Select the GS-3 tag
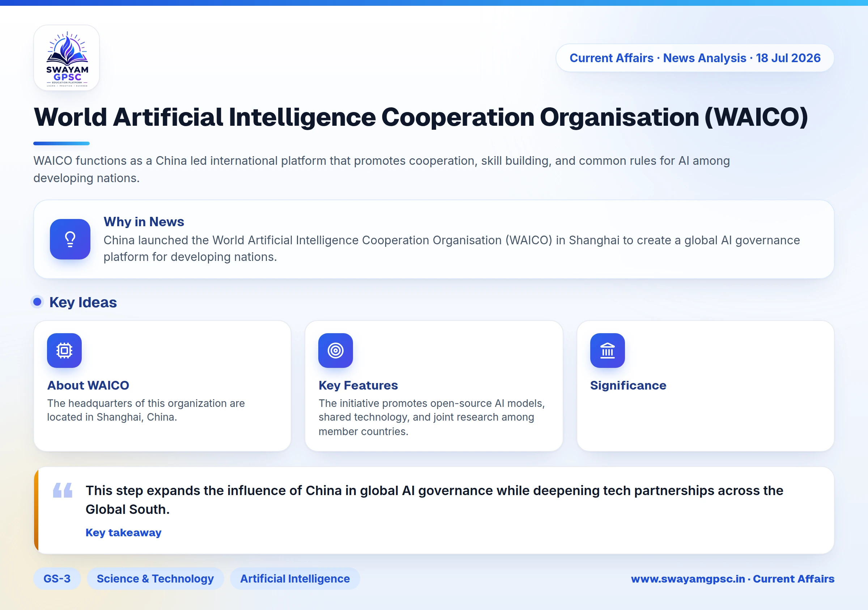 (x=57, y=579)
